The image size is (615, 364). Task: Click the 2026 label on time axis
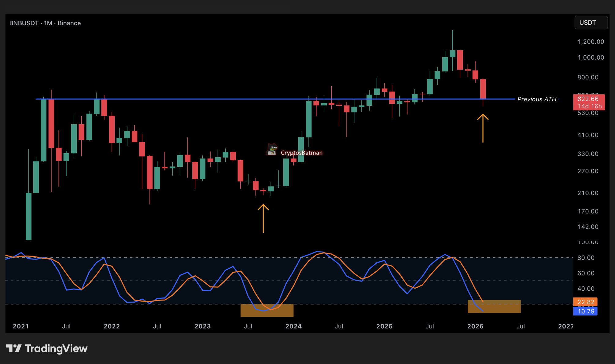click(x=475, y=326)
